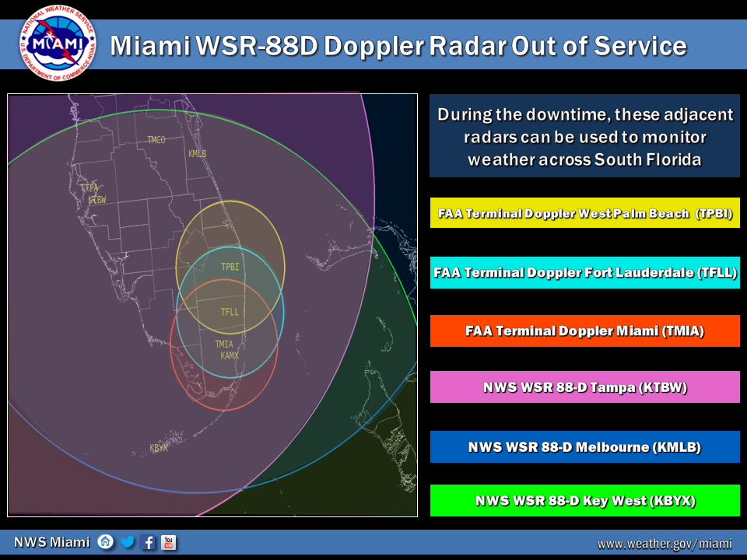Click the NWS Miami logo
Viewport: 747px width, 560px height.
coord(58,44)
